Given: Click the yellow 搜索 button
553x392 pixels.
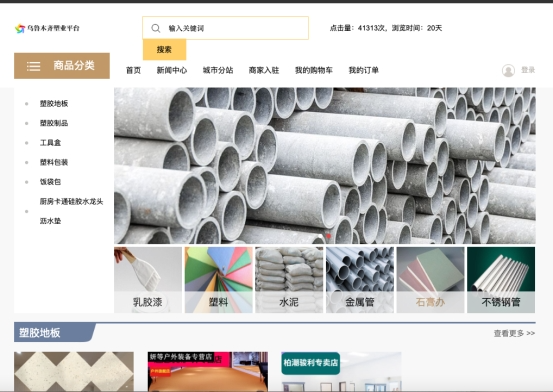Looking at the screenshot, I should 164,50.
